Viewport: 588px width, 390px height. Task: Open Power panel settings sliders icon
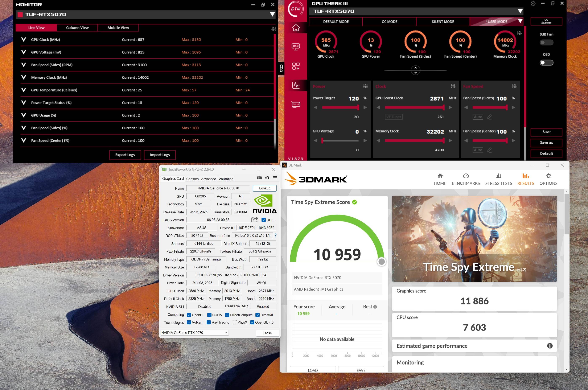pos(365,86)
